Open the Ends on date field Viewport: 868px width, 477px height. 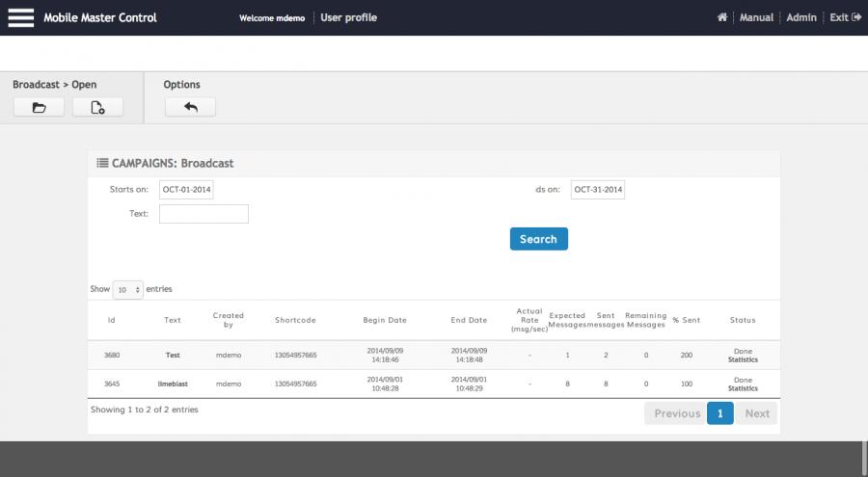pos(598,190)
